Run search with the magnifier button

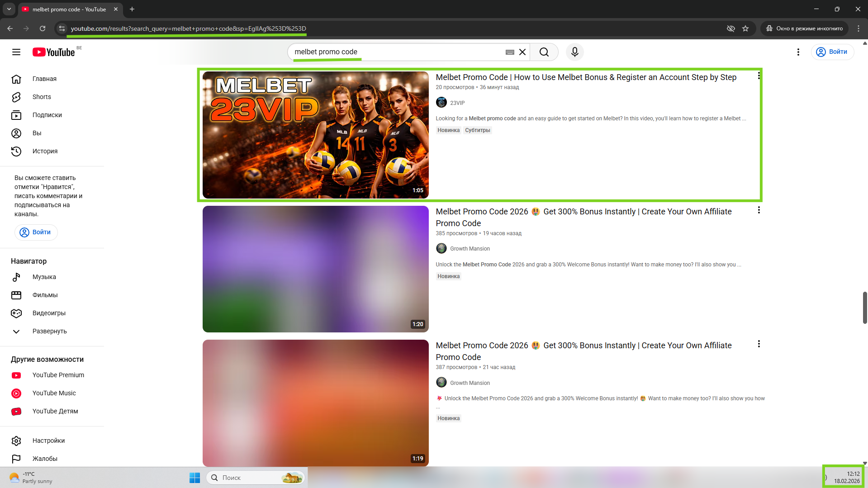point(544,52)
